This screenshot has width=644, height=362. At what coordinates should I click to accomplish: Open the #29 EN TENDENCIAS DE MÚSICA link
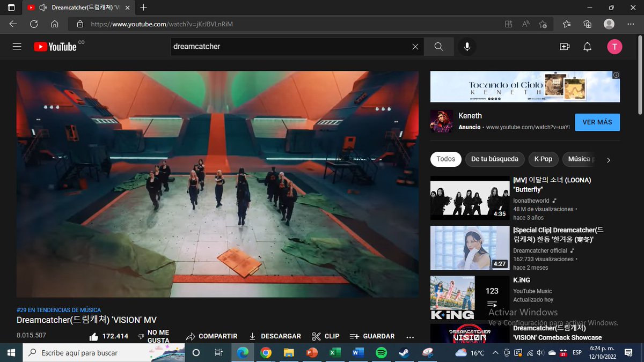pyautogui.click(x=58, y=310)
